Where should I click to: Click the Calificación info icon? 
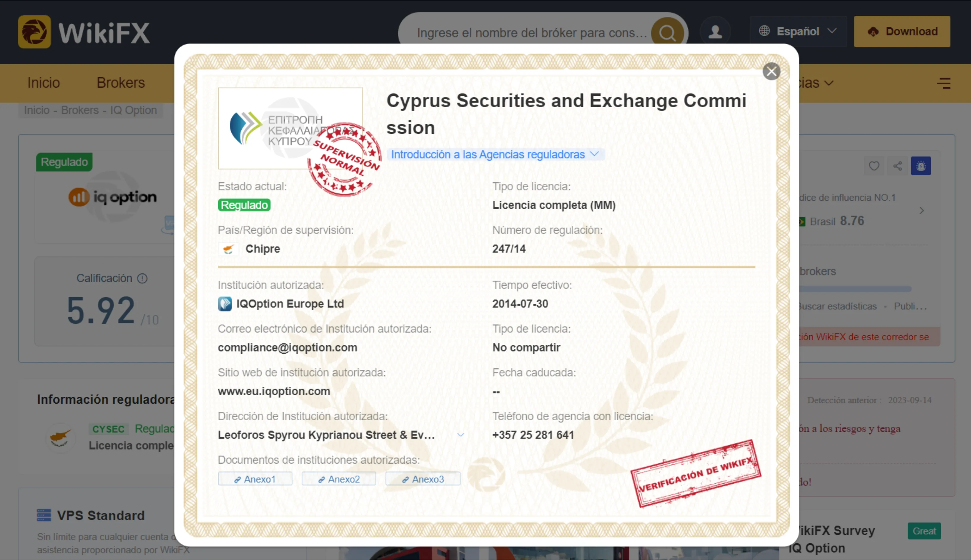tap(142, 279)
